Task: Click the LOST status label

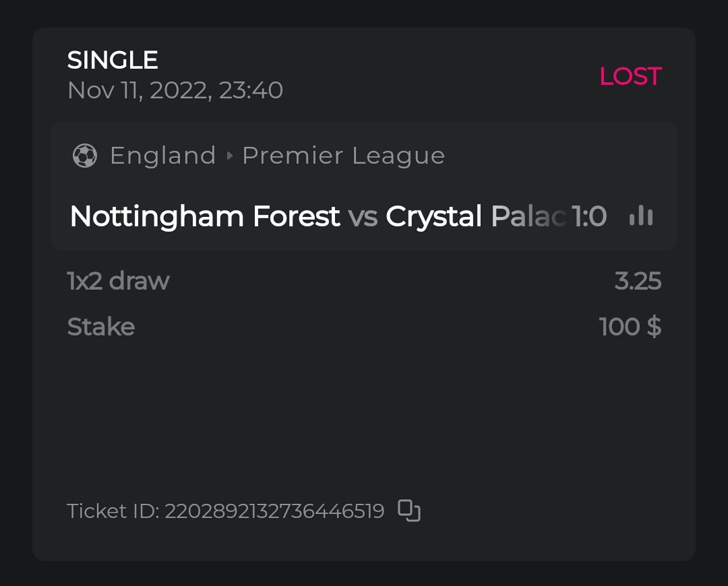Action: click(630, 76)
